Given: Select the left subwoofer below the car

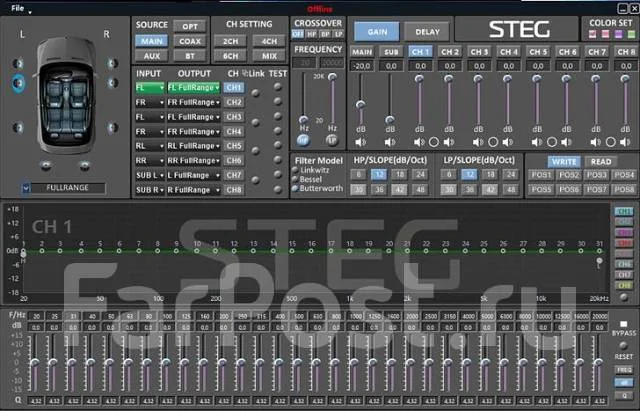Looking at the screenshot, I should pyautogui.click(x=47, y=165).
